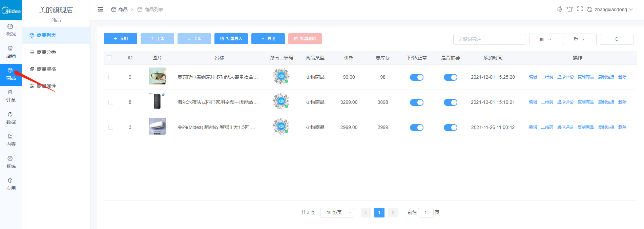Click 删除 link for product 3
Viewport: 644px width, 229px height.
click(x=622, y=127)
